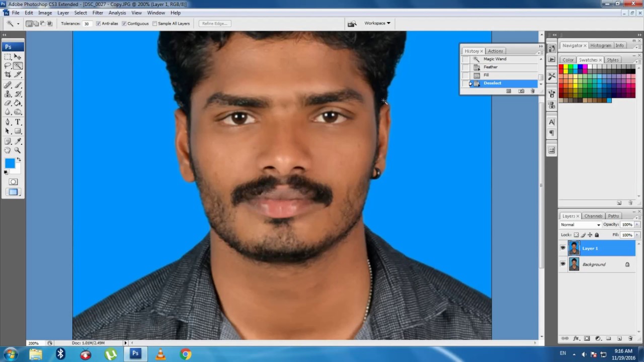Swap foreground and background colors
This screenshot has width=644, height=362.
[x=19, y=159]
